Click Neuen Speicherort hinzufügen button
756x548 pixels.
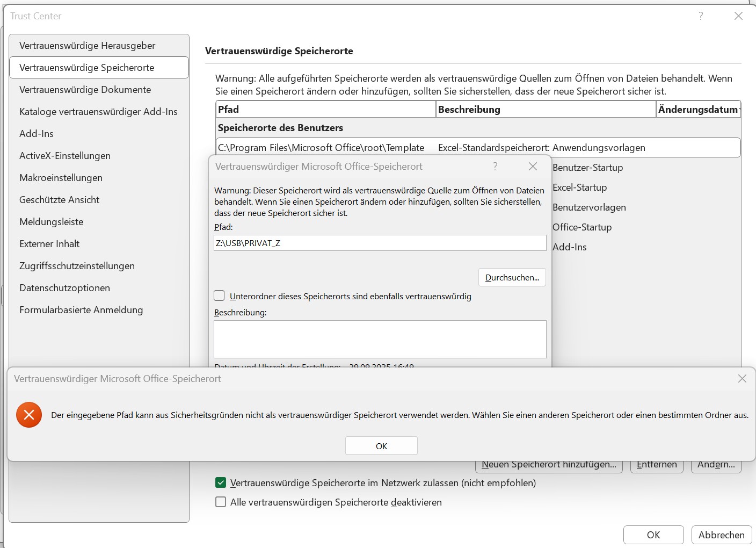click(549, 466)
